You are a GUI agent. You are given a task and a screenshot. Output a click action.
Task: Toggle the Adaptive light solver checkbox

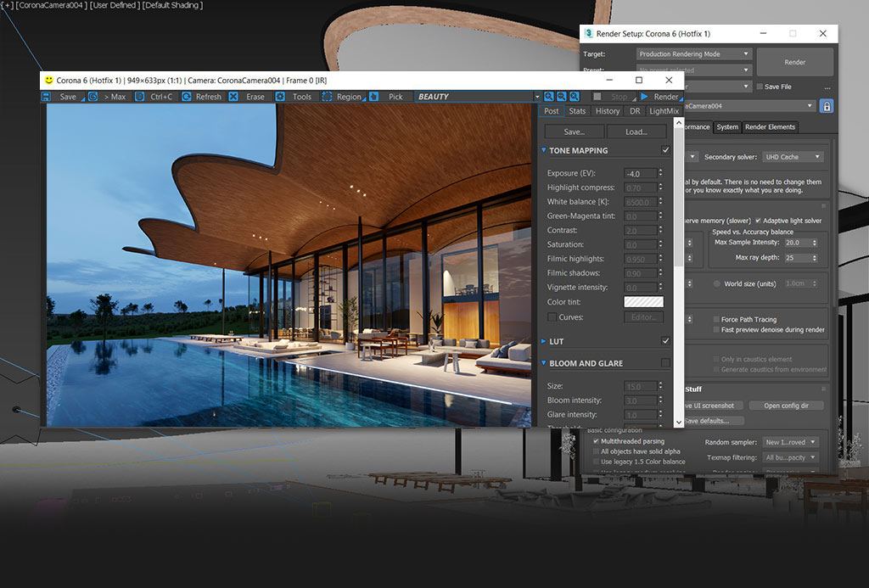coord(758,221)
